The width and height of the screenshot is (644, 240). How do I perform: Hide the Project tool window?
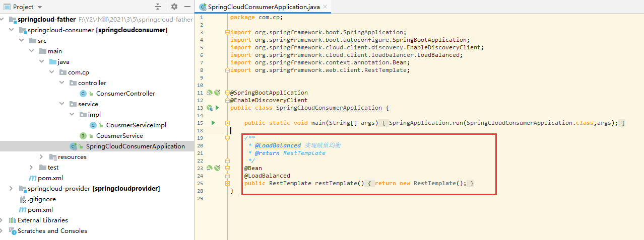187,7
